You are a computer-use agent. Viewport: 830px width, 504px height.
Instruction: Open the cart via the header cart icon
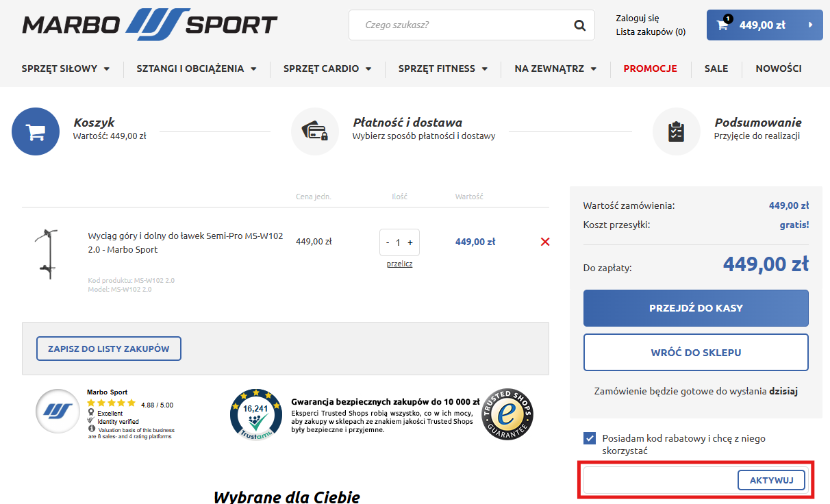(x=722, y=25)
